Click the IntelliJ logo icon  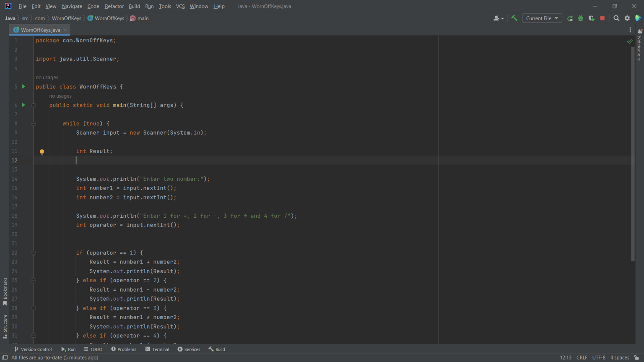pyautogui.click(x=8, y=6)
